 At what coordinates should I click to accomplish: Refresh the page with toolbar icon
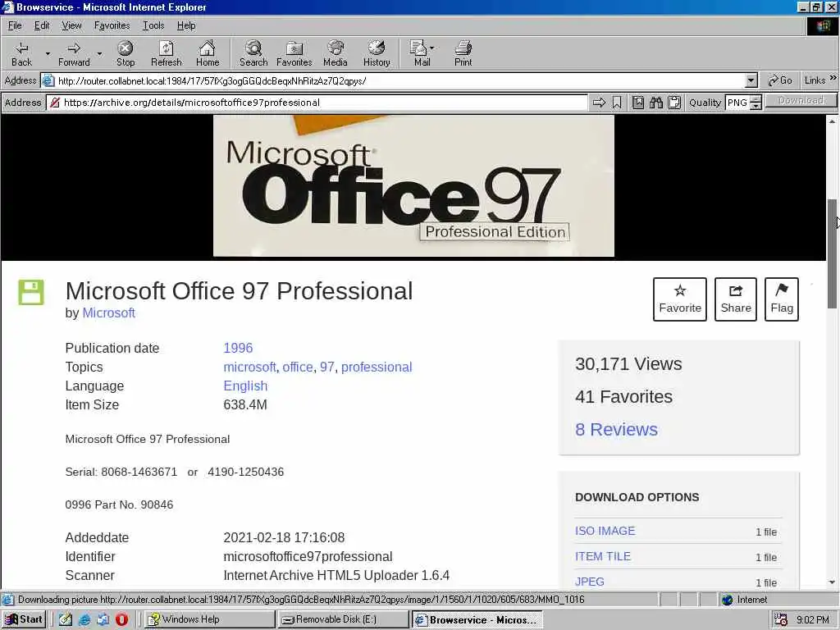pos(166,53)
